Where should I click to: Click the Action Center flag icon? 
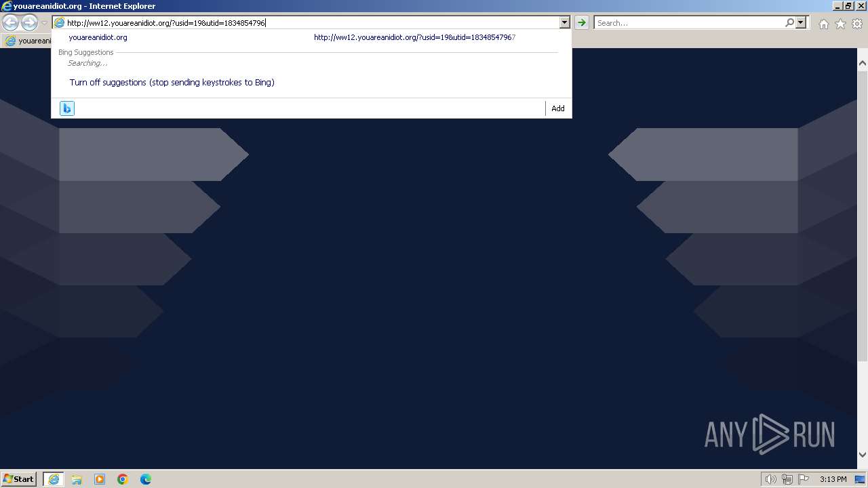pyautogui.click(x=804, y=479)
